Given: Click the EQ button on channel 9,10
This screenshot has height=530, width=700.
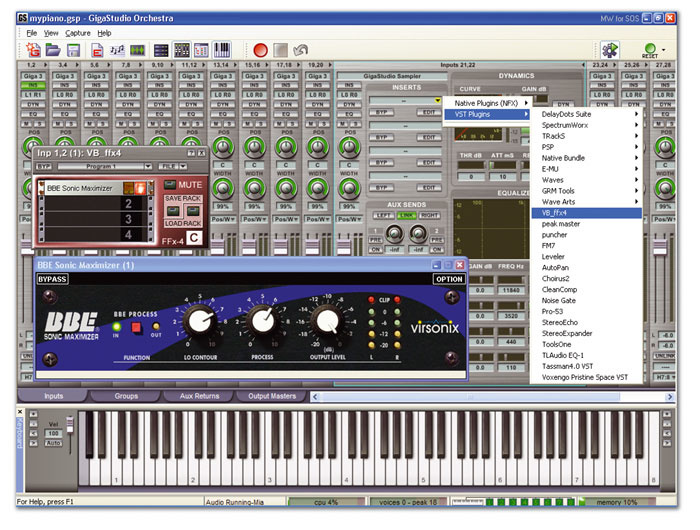Looking at the screenshot, I should 160,114.
